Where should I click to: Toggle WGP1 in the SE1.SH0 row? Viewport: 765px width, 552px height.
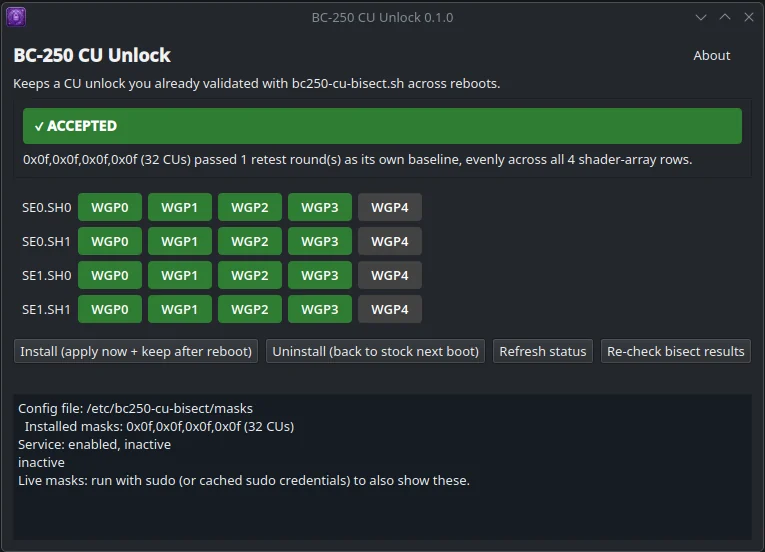tap(180, 275)
